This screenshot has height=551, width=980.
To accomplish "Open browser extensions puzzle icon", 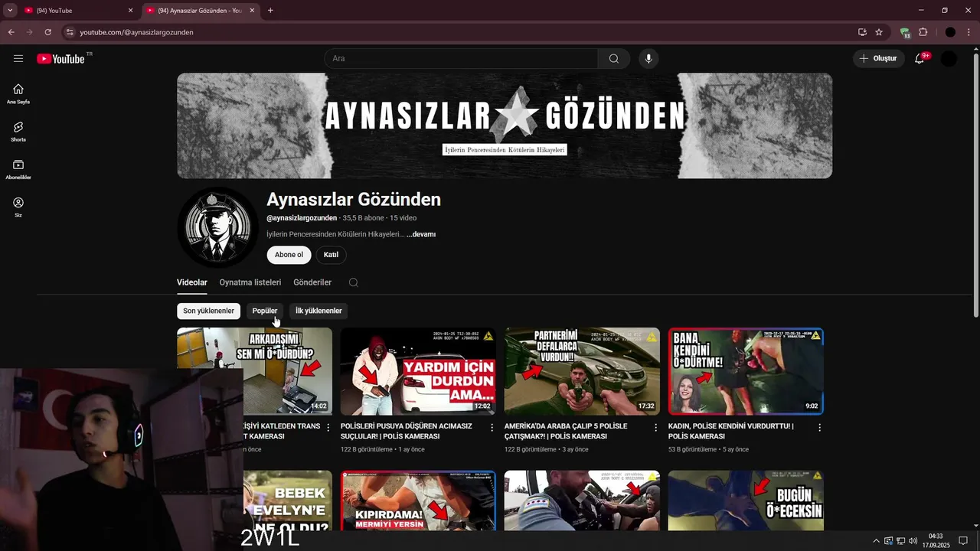I will (923, 32).
